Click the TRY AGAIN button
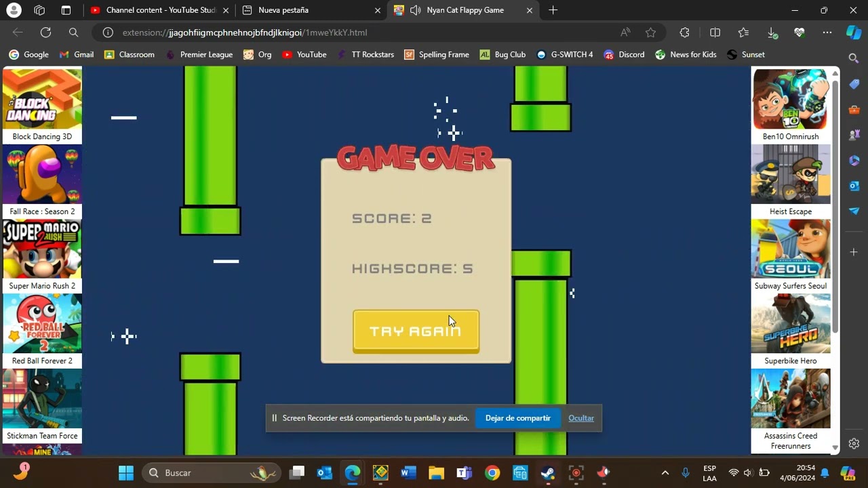This screenshot has height=488, width=868. [416, 331]
